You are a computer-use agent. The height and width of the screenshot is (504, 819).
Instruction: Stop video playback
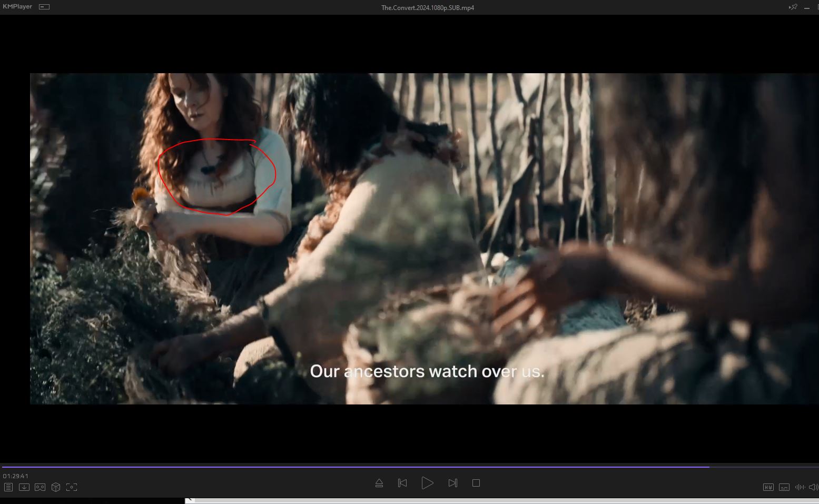[476, 483]
